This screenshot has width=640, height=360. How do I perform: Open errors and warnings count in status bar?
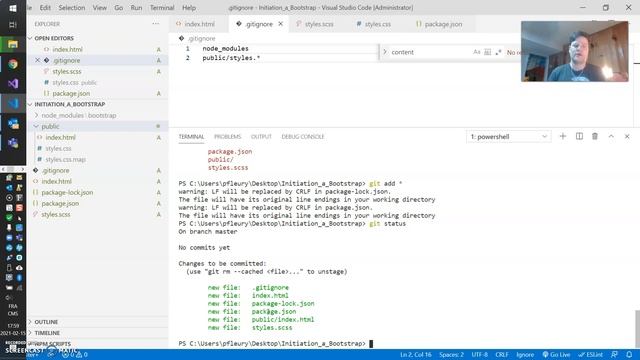pyautogui.click(x=74, y=355)
